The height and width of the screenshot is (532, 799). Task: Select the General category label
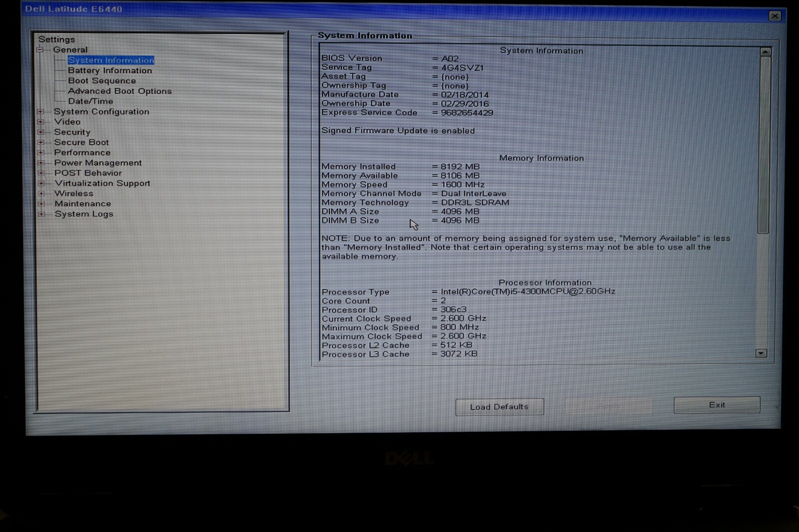pyautogui.click(x=70, y=50)
